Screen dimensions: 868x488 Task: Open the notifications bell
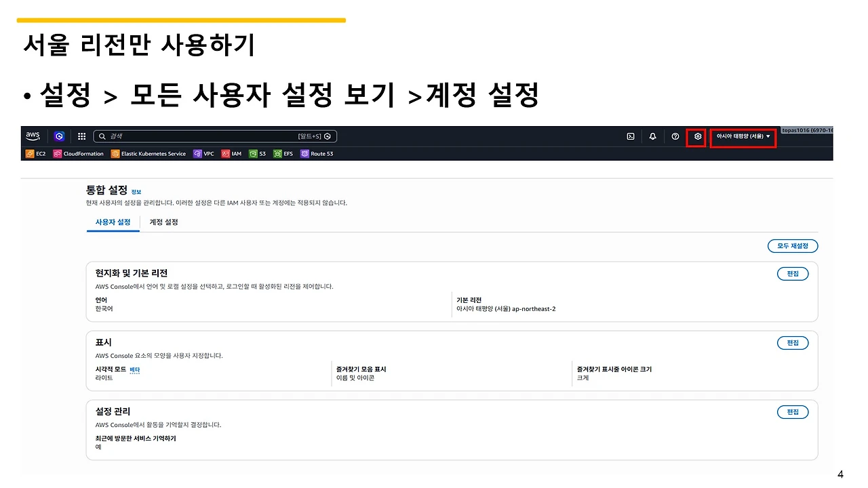[652, 136]
